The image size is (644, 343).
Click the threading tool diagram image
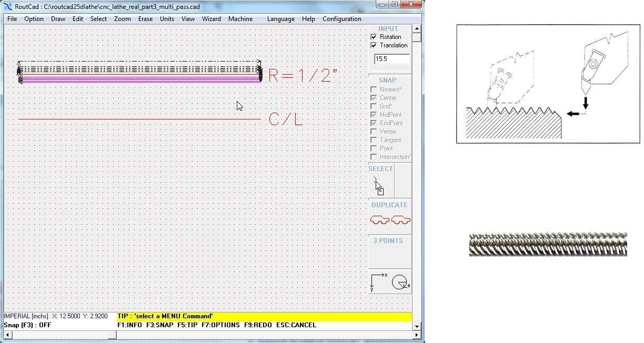(548, 84)
